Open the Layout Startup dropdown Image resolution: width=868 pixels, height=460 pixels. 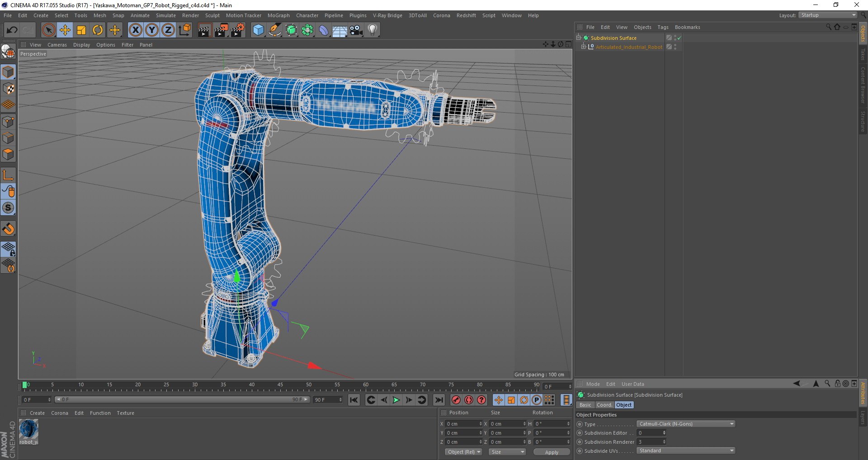click(x=828, y=15)
